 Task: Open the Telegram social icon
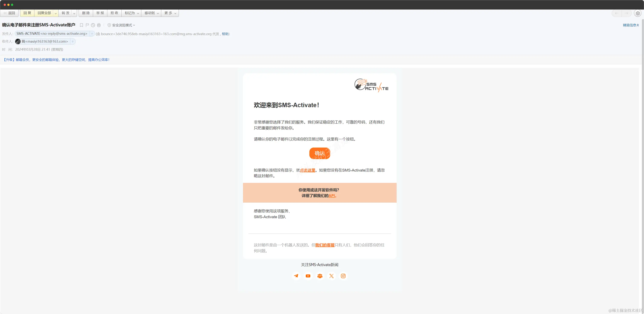tap(296, 276)
